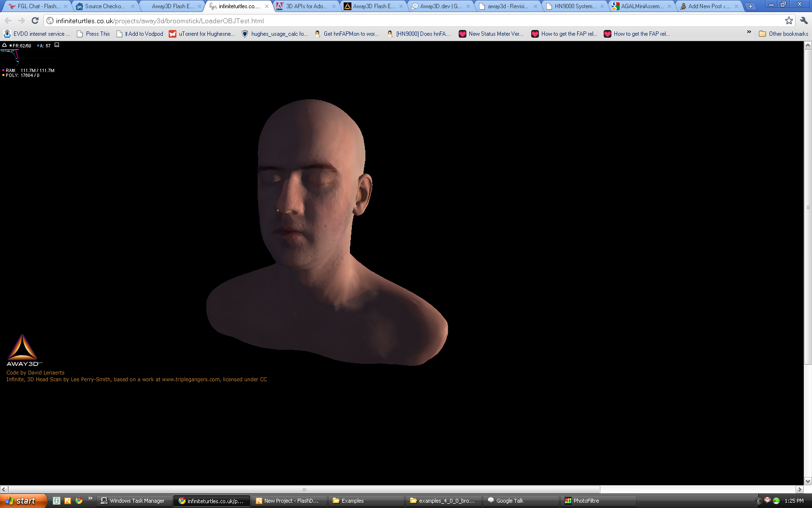Open a new browser tab

click(750, 6)
